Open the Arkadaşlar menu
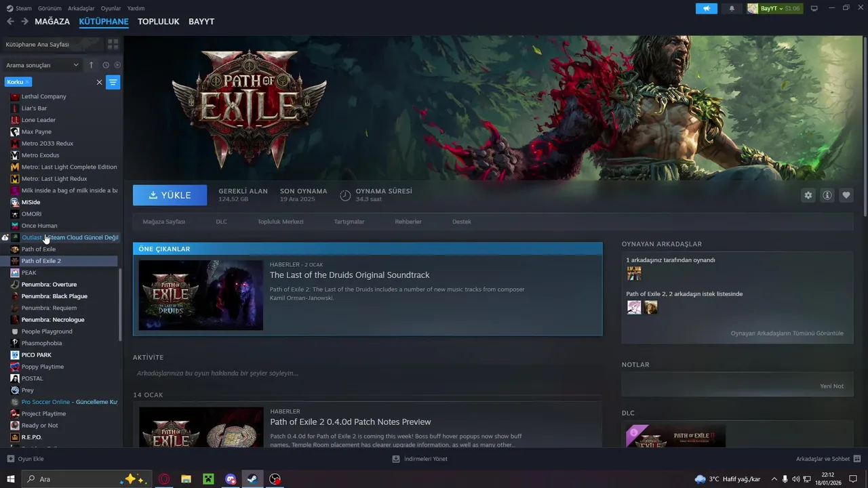This screenshot has width=868, height=488. (81, 8)
